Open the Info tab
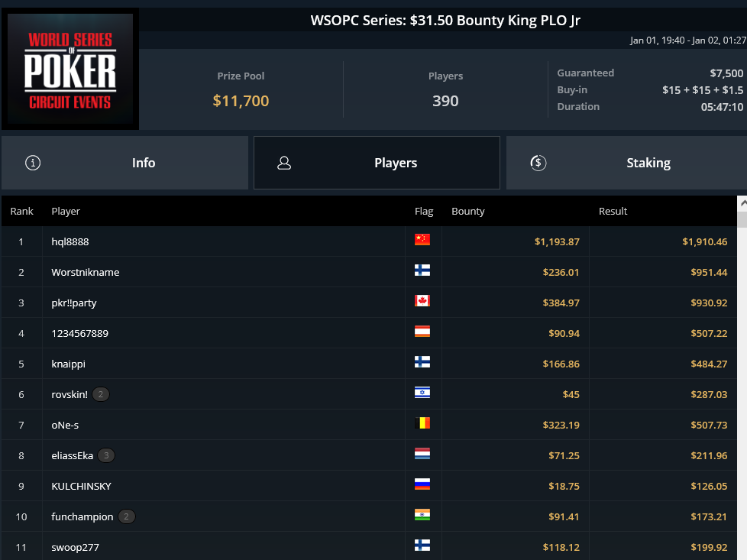The width and height of the screenshot is (747, 560). point(124,163)
